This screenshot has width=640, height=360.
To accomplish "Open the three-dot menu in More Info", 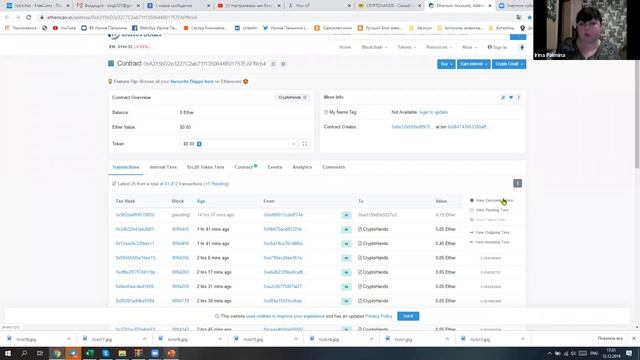I will tap(519, 98).
